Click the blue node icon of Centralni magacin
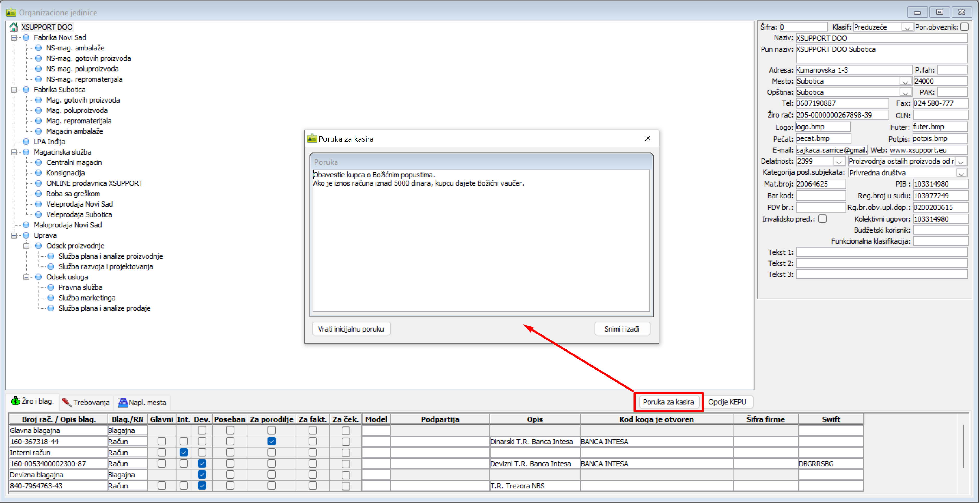 pos(39,163)
